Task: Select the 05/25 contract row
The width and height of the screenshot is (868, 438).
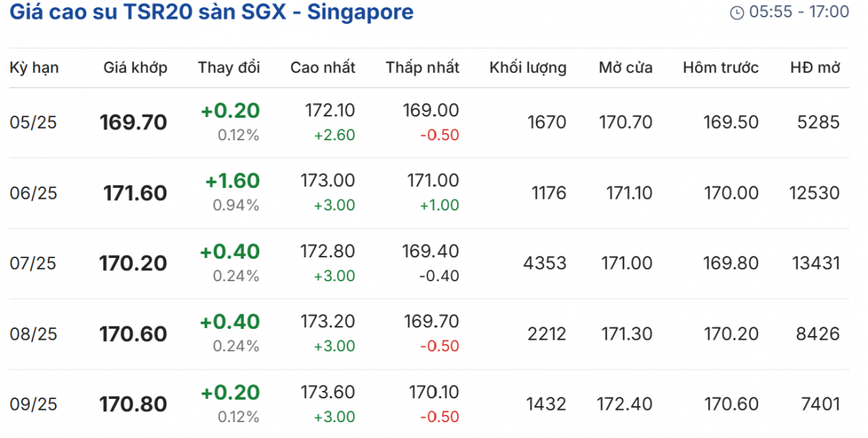Action: tap(33, 122)
